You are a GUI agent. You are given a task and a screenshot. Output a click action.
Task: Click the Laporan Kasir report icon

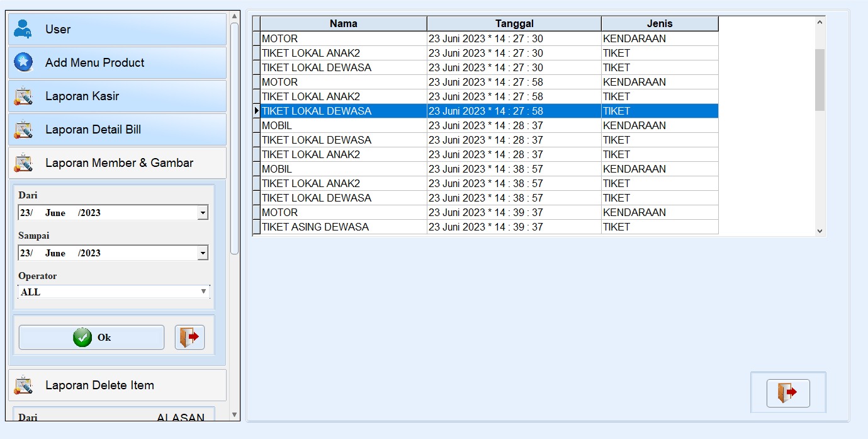coord(23,96)
